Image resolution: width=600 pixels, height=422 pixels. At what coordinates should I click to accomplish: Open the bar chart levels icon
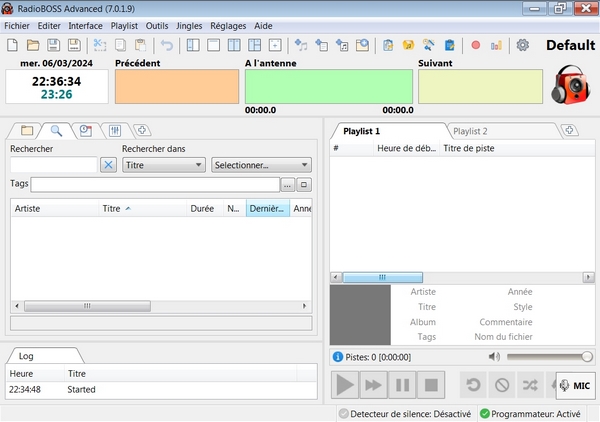tap(496, 46)
